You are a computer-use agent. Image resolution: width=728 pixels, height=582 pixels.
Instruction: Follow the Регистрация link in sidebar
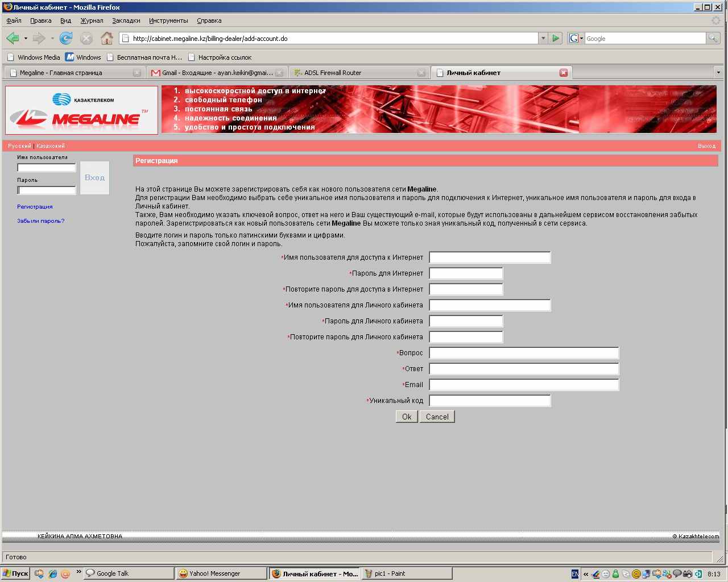35,206
